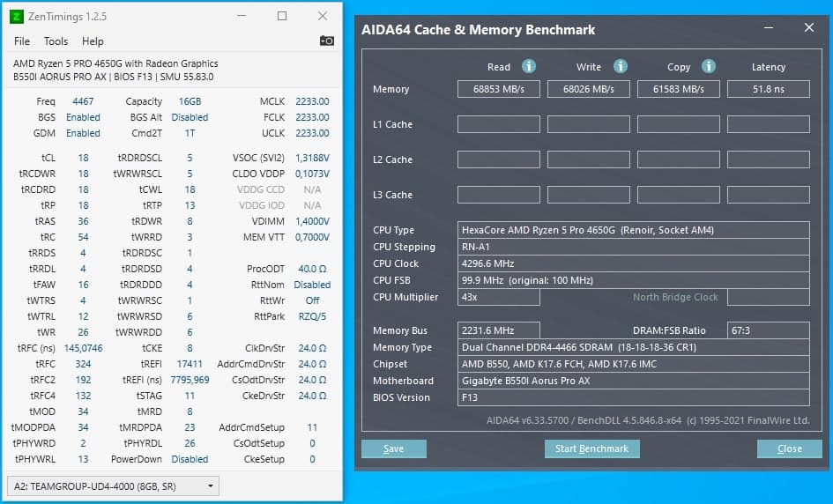This screenshot has height=504, width=833.
Task: Open the Tools menu in ZenTimings
Action: pyautogui.click(x=56, y=41)
